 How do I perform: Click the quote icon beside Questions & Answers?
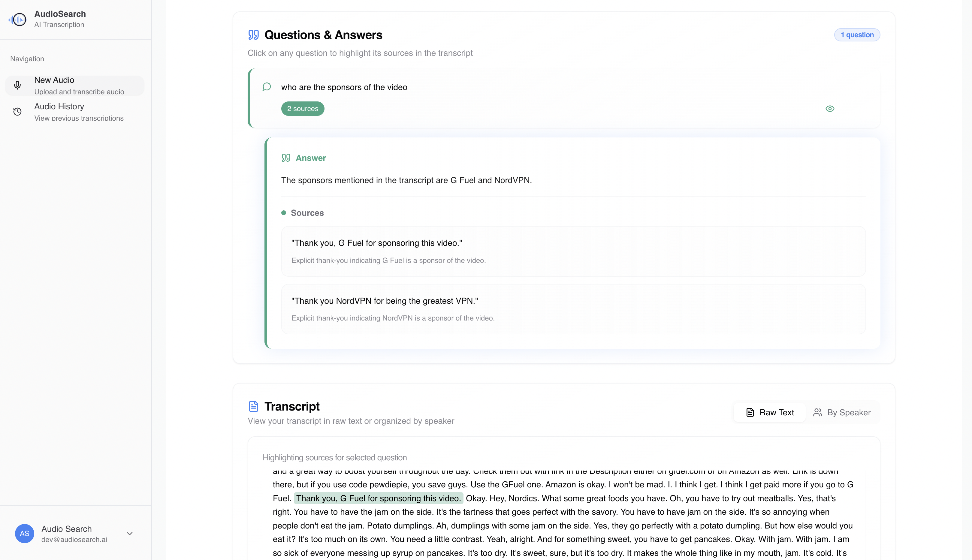click(253, 35)
